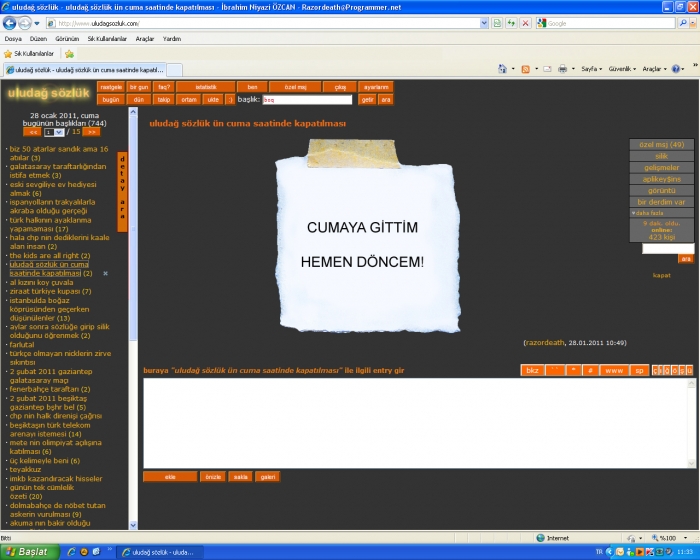Click in the başlık search input field
This screenshot has width=700, height=560.
tap(307, 100)
